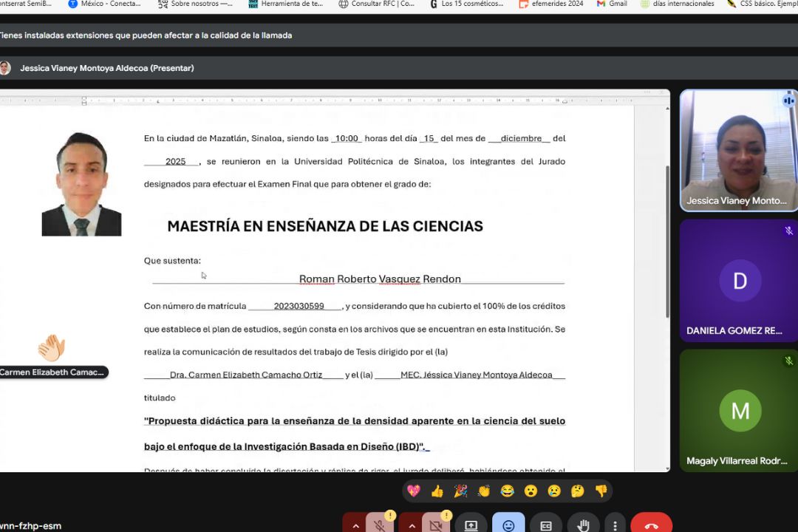The height and width of the screenshot is (532, 798).
Task: Send the thumbs up reaction
Action: click(437, 491)
